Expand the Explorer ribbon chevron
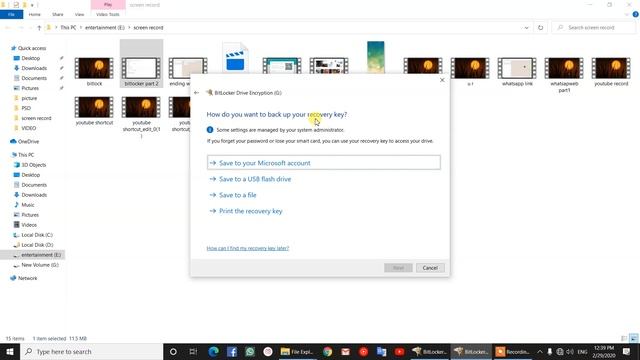Image resolution: width=640 pixels, height=360 pixels. point(627,14)
